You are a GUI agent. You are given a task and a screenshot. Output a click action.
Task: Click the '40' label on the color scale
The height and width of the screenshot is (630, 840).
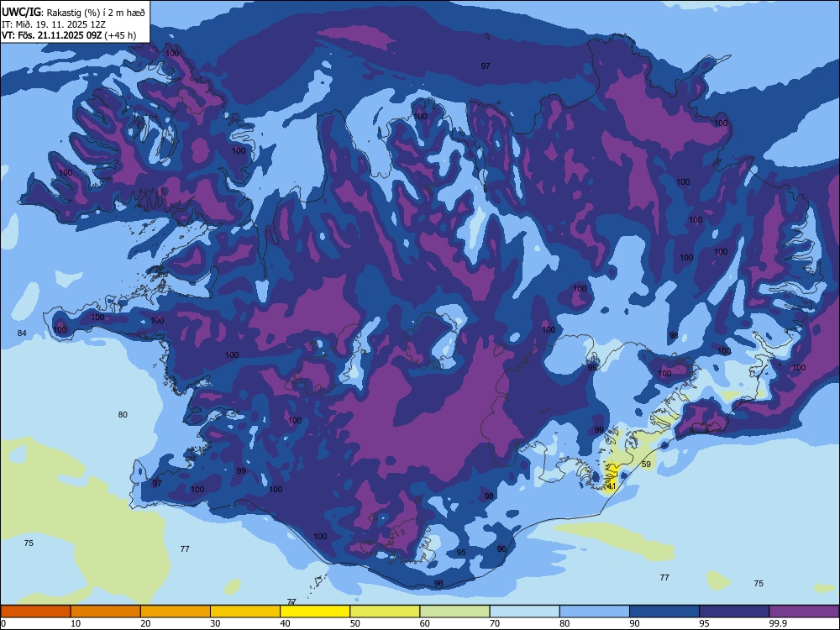(286, 623)
